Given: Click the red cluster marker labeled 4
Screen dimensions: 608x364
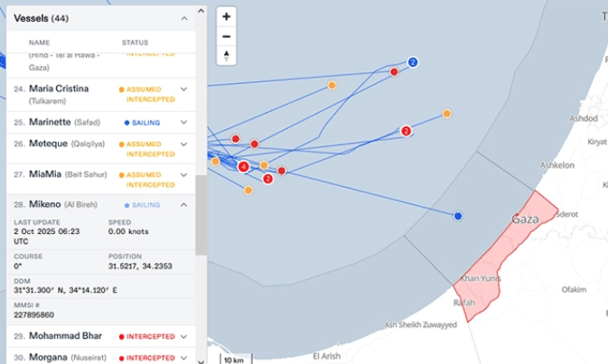Looking at the screenshot, I should click(x=244, y=166).
